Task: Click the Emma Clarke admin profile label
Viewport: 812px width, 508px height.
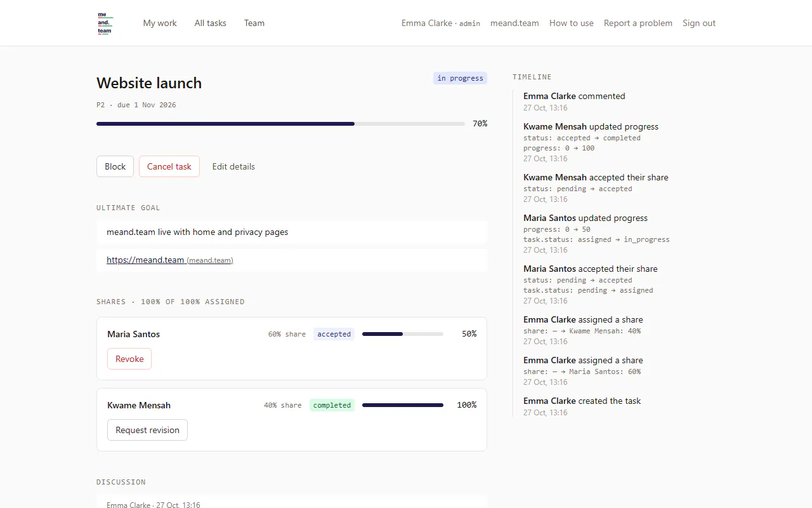Action: point(441,23)
